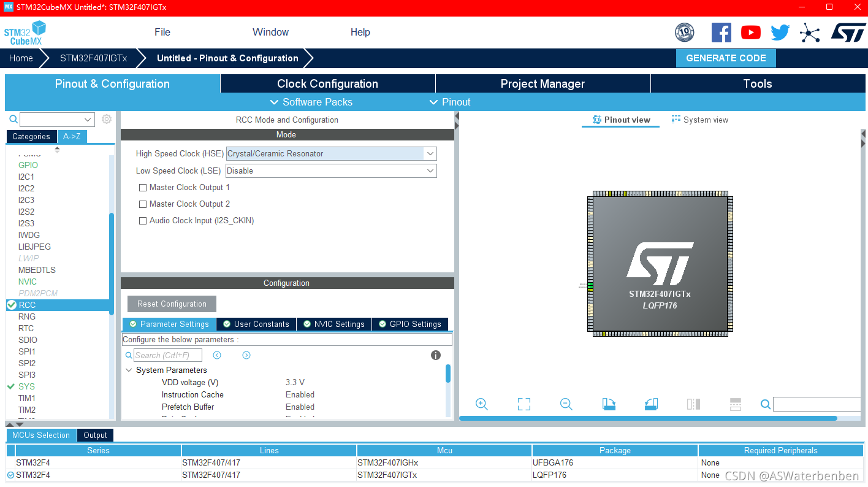Enable Master Clock Output 1 checkbox

(143, 188)
